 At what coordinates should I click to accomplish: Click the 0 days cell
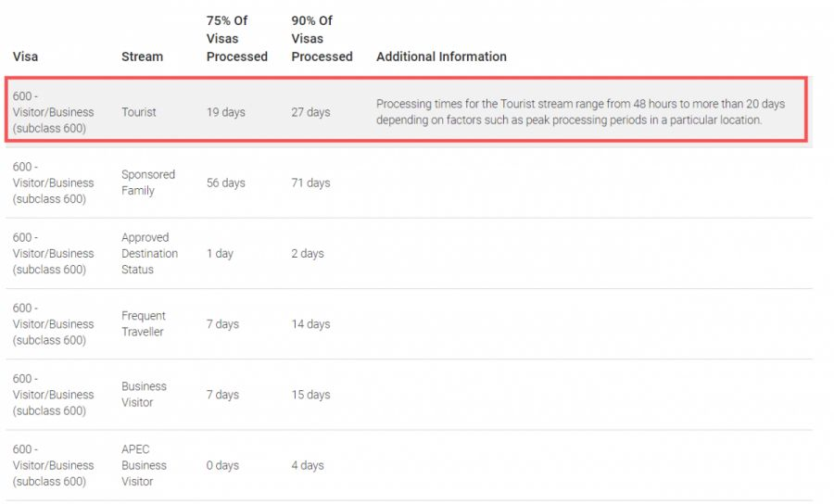pos(222,465)
